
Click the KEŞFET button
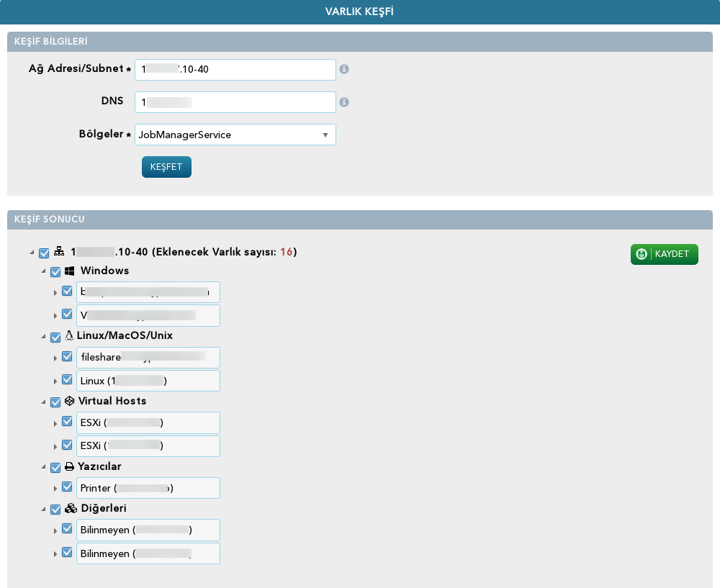tap(166, 167)
